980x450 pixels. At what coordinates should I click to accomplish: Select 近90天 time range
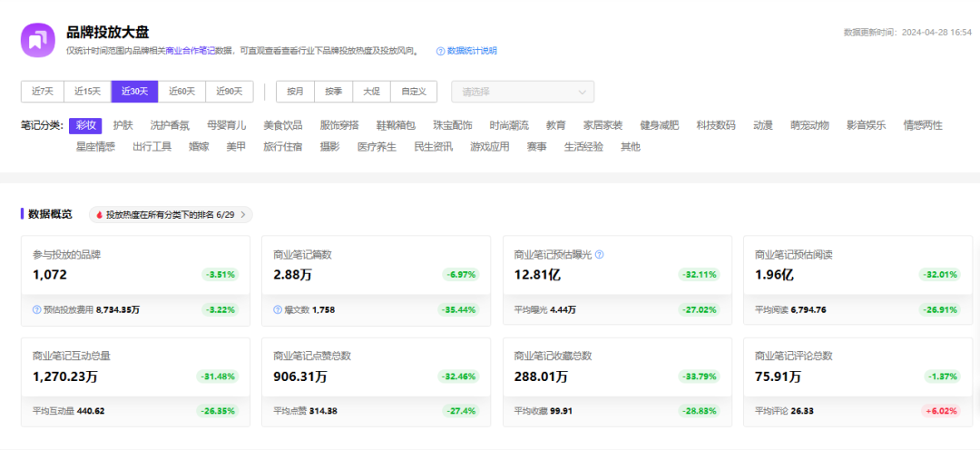coord(230,92)
